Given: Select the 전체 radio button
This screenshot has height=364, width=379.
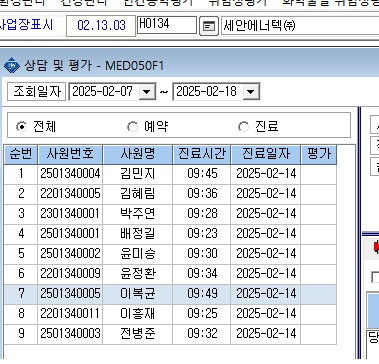Looking at the screenshot, I should point(21,127).
